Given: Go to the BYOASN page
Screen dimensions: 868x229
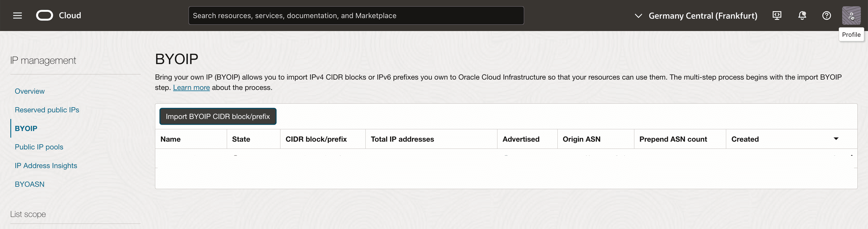Looking at the screenshot, I should click(30, 184).
